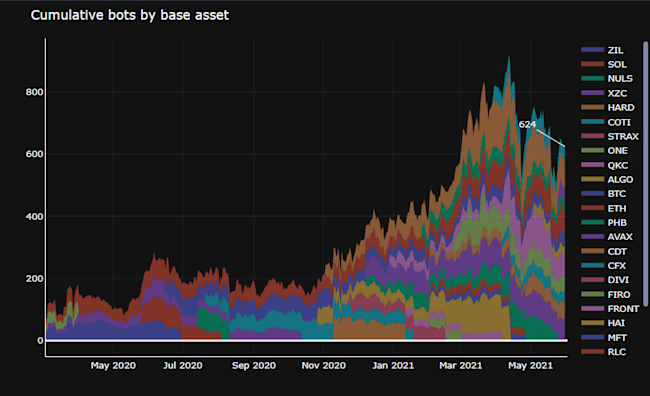The height and width of the screenshot is (396, 650).
Task: Click the Sep 2020 x-axis label
Action: (254, 365)
